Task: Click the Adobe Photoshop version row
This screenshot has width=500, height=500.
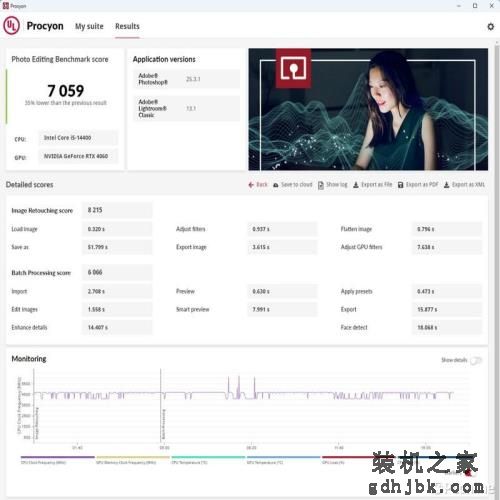Action: pos(186,79)
